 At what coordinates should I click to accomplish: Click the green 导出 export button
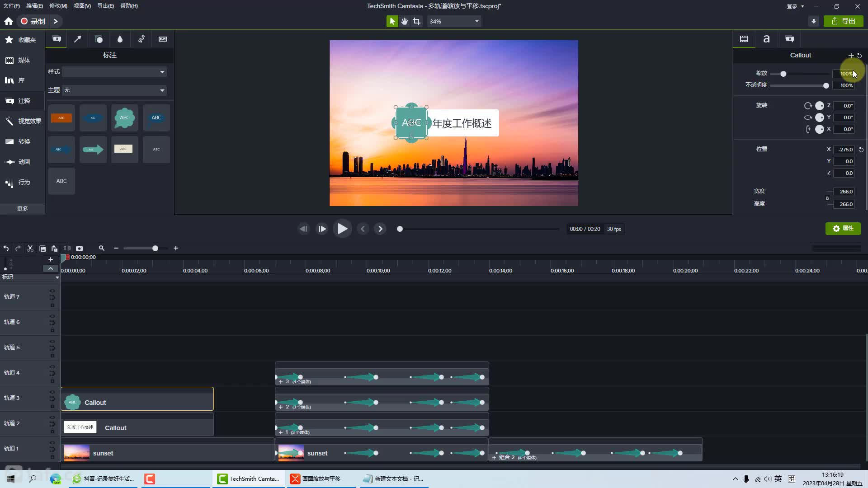(x=844, y=21)
